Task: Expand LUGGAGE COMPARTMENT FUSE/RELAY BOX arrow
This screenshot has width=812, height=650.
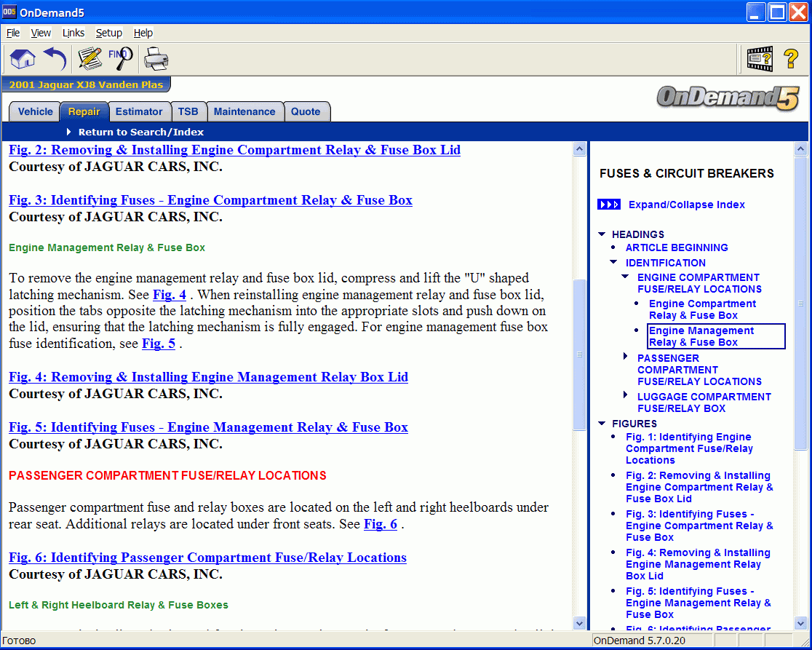Action: tap(625, 395)
